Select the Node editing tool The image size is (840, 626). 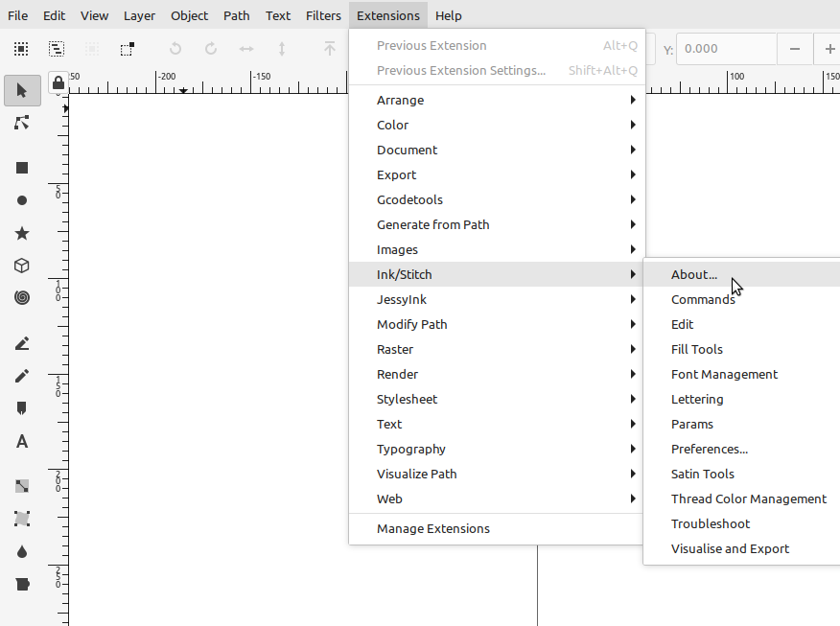(x=21, y=123)
